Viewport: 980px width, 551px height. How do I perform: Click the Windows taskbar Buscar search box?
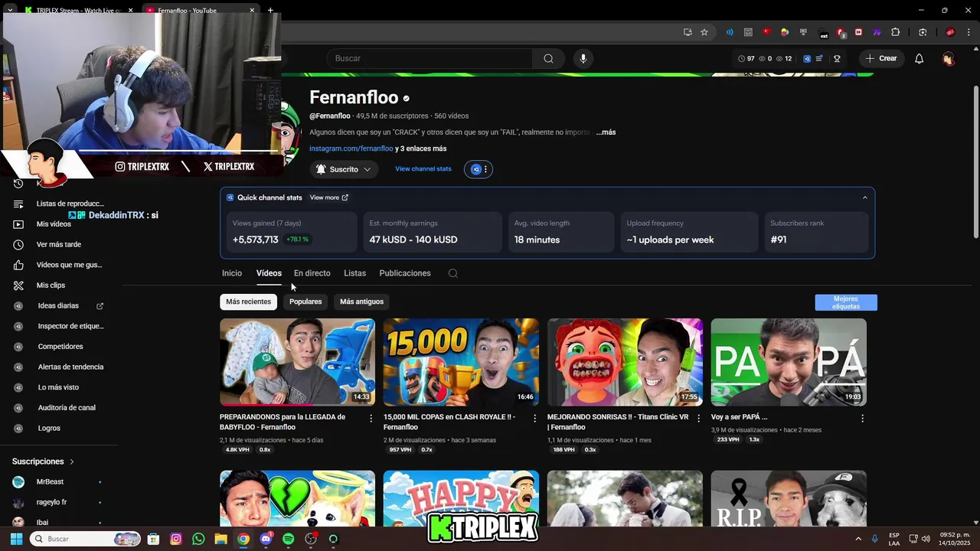pos(86,539)
